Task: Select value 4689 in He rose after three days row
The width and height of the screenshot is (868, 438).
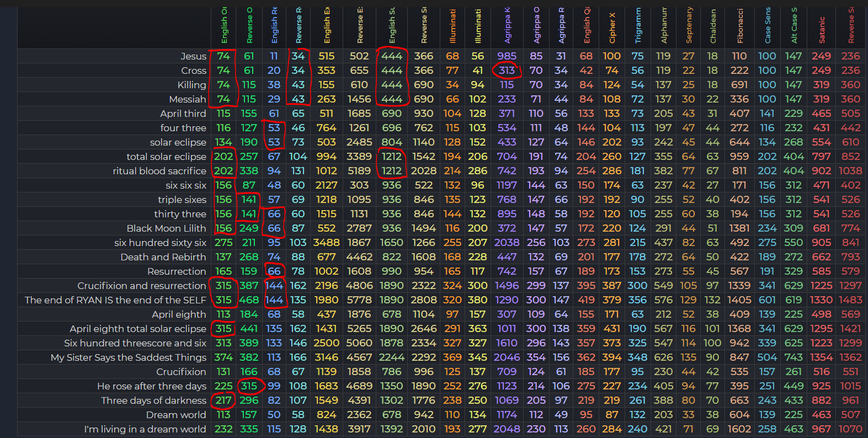Action: (x=359, y=386)
